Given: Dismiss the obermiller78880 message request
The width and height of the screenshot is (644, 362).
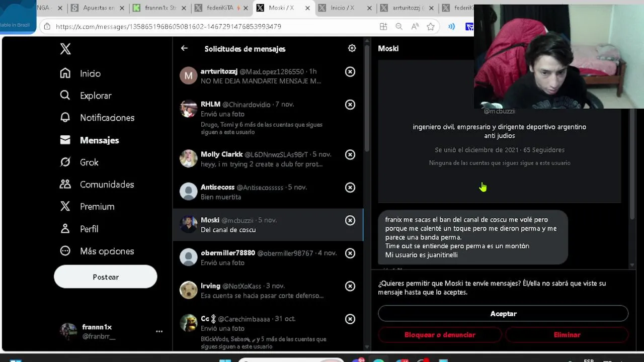Looking at the screenshot, I should point(350,253).
